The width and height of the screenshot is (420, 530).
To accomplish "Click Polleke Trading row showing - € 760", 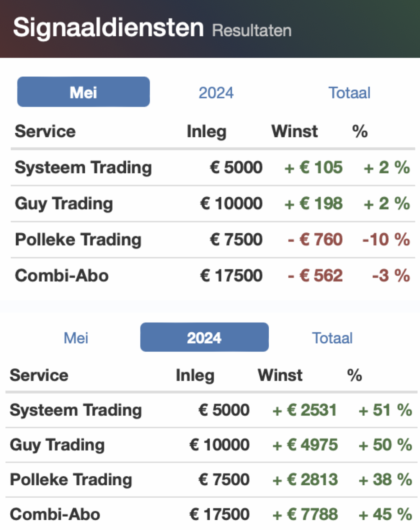I will [213, 240].
